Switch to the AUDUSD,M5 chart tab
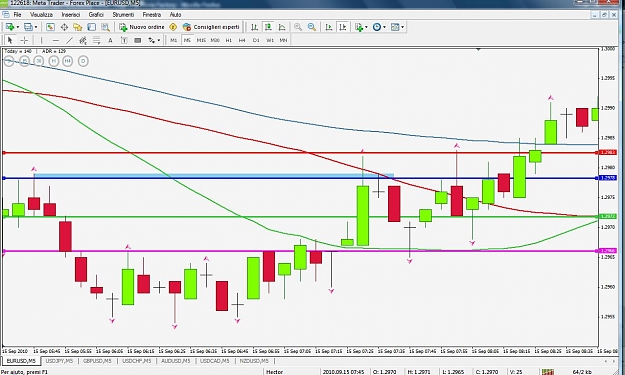Image resolution: width=625 pixels, height=375 pixels. click(175, 361)
